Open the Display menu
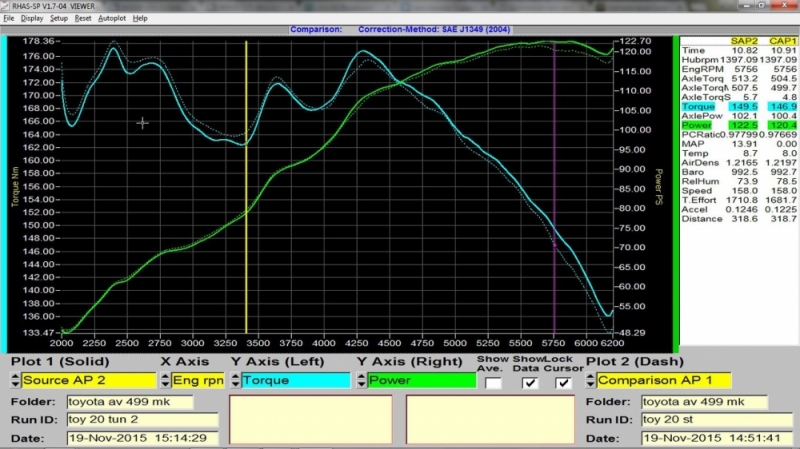Screen dimensions: 800x449 (32, 18)
